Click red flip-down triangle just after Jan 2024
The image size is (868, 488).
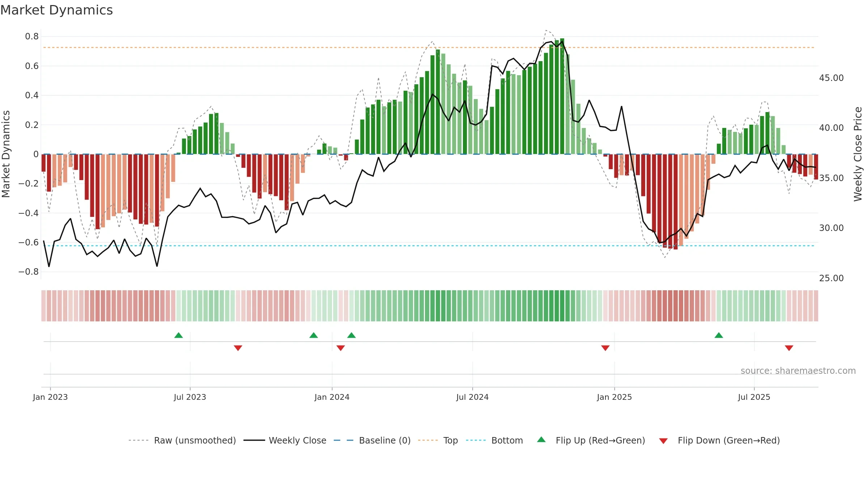pyautogui.click(x=341, y=348)
